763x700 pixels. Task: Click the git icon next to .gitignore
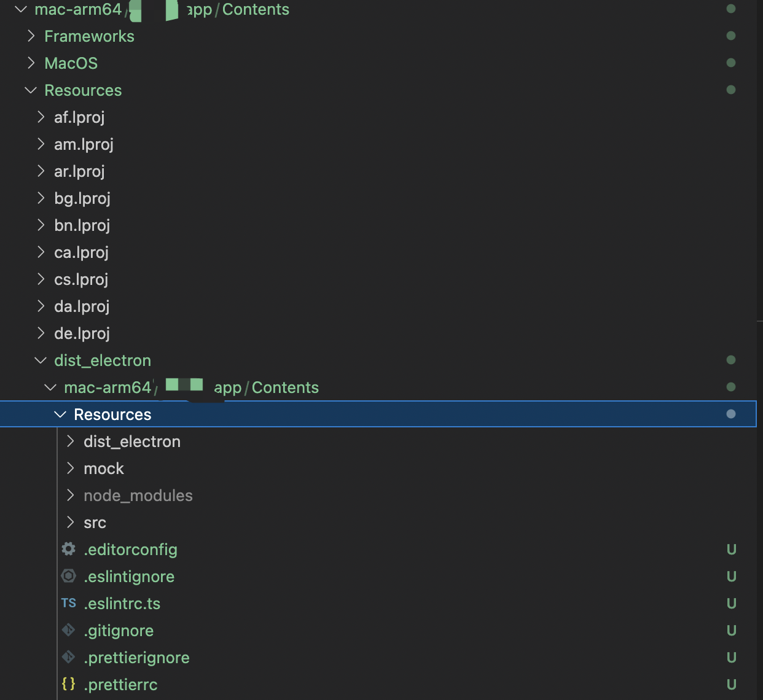68,630
